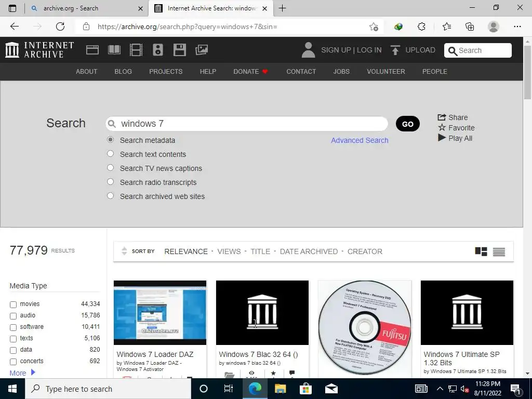Sort results by VIEWS
The image size is (532, 399).
click(x=229, y=251)
